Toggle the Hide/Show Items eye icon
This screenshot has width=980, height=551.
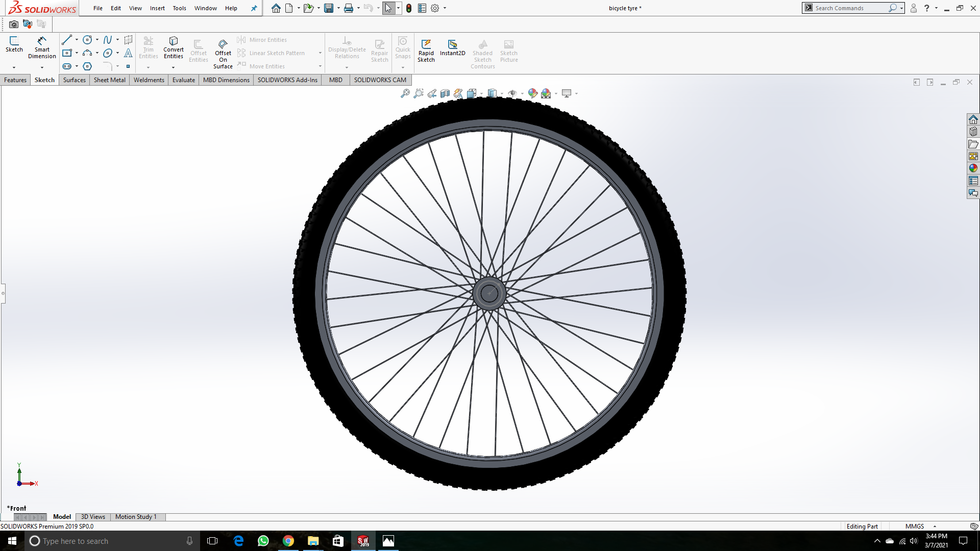512,93
